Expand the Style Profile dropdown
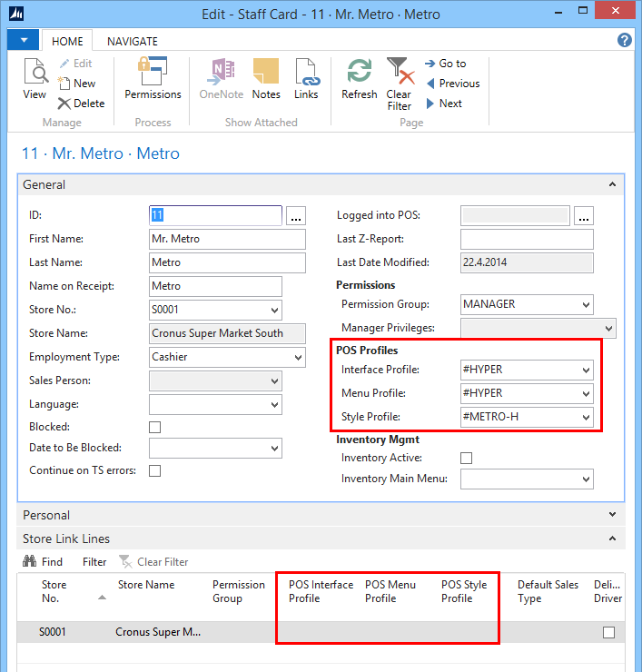The width and height of the screenshot is (642, 672). coord(585,418)
